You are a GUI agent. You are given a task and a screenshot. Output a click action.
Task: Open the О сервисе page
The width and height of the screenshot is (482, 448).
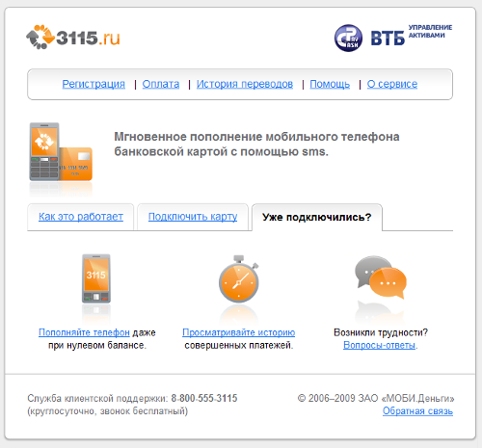[392, 84]
